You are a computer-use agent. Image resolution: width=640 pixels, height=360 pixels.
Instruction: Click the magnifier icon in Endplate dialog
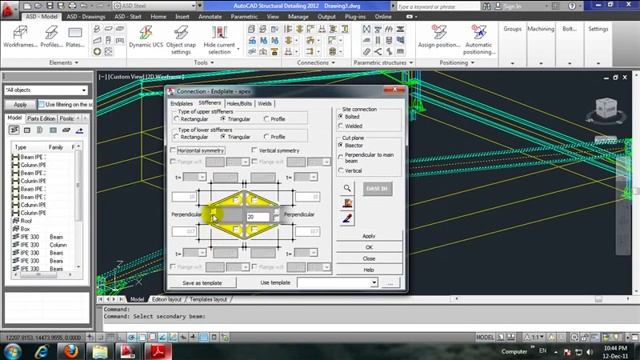click(x=347, y=188)
